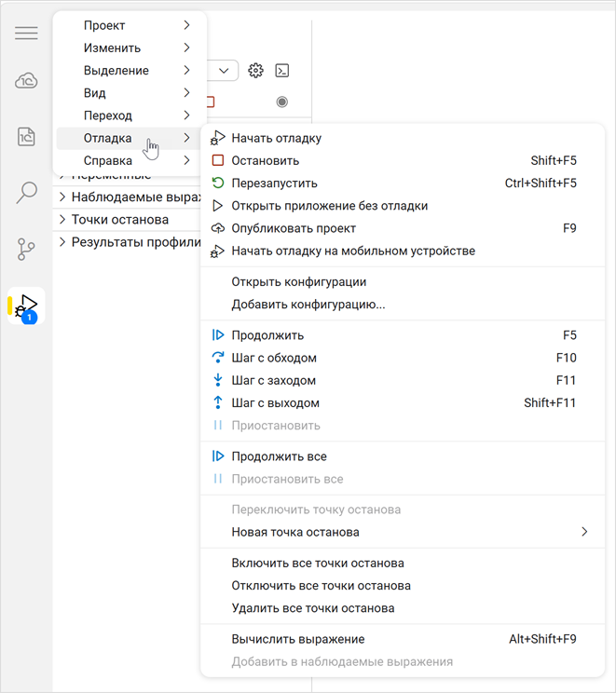Click the cloud upload icon for Опубликовать проект
Viewport: 616px width, 693px height.
coord(217,228)
